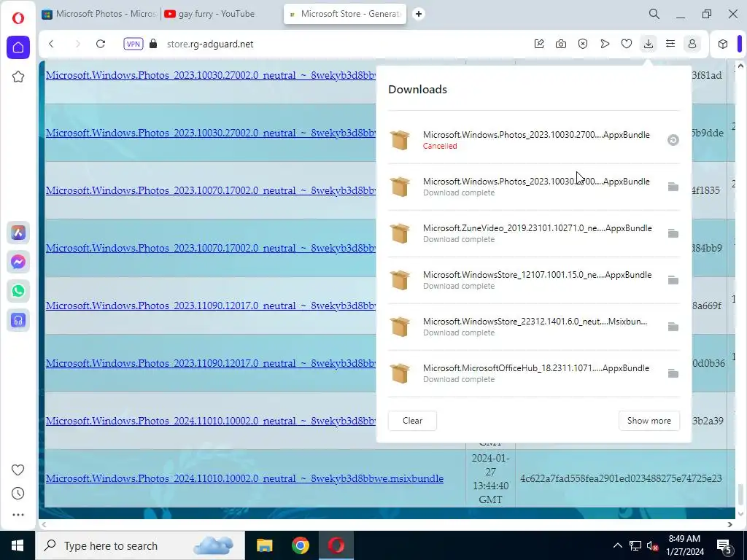Open the muted volume tray icon
The height and width of the screenshot is (560, 747).
tap(652, 545)
